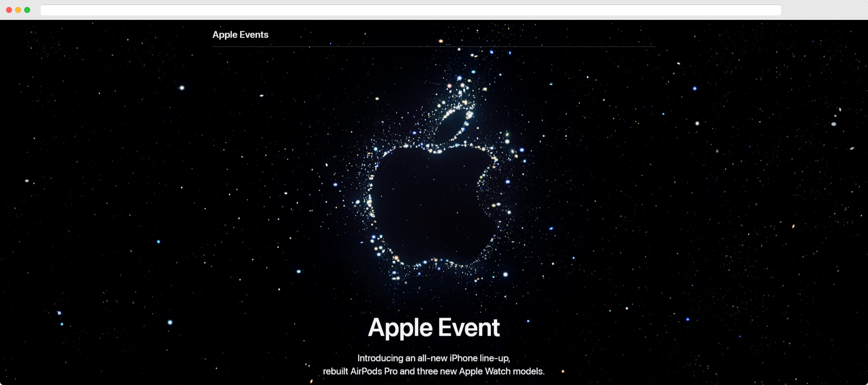Click the text "Introducing an all-new iPhone line-up,"
Image resolution: width=868 pixels, height=385 pixels.
[434, 358]
